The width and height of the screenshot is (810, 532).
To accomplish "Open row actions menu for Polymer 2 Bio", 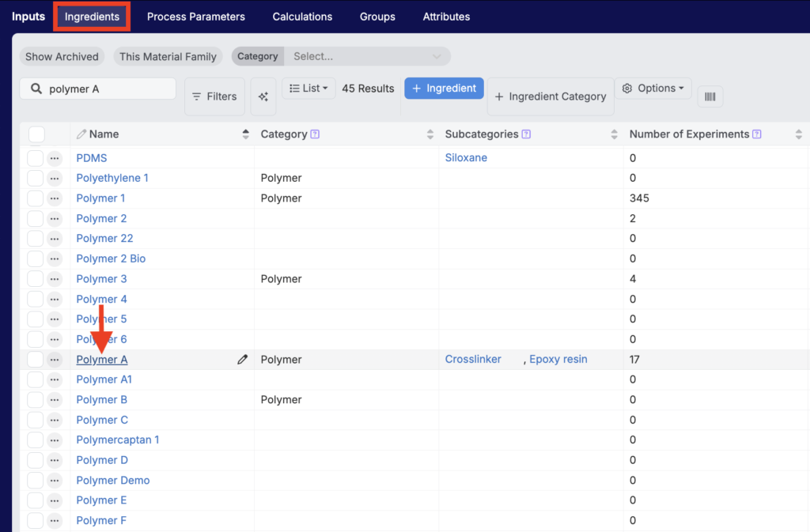I will (x=55, y=258).
